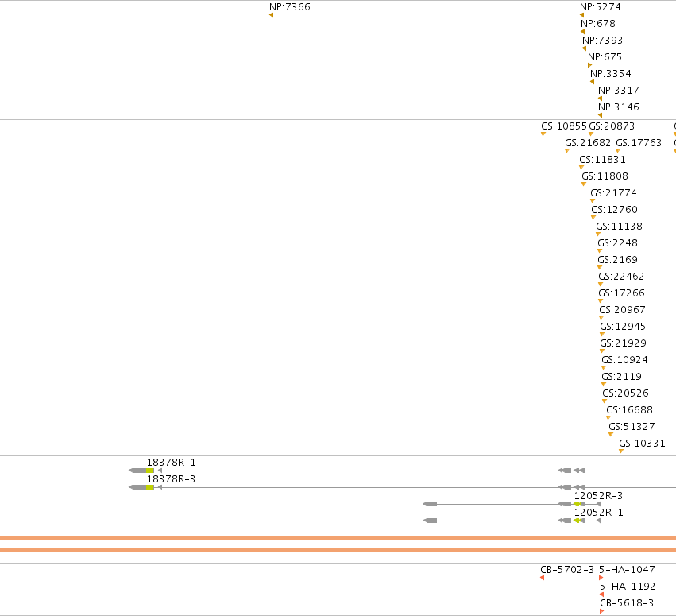Select the 18378R-3 transcript label

click(x=171, y=479)
